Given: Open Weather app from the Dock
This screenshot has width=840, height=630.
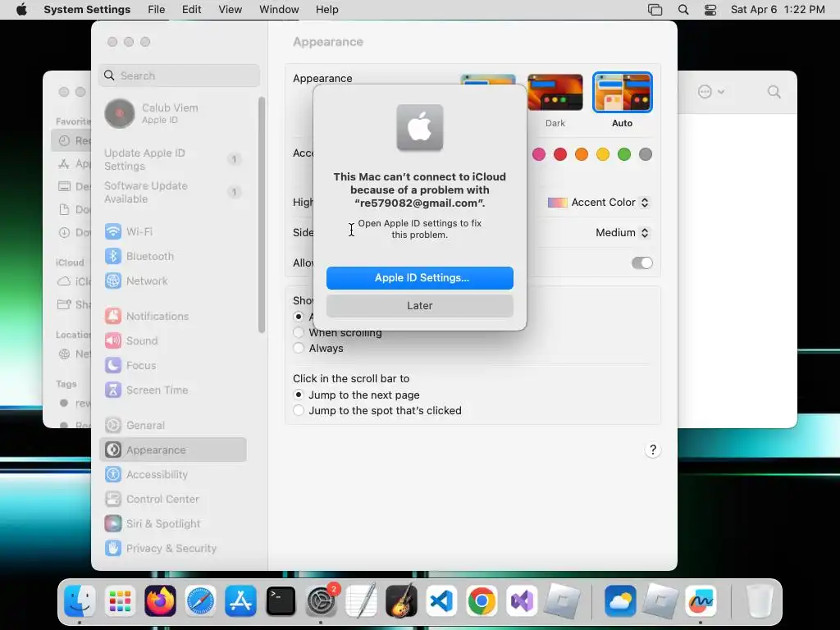Looking at the screenshot, I should tap(620, 601).
